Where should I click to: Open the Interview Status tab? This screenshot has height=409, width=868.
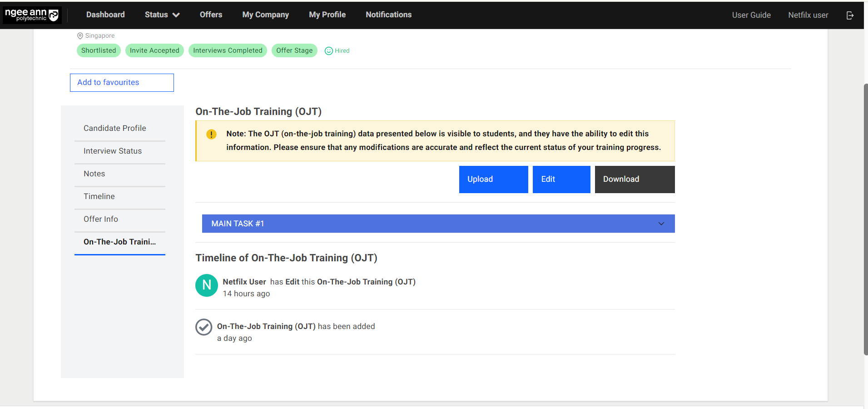pyautogui.click(x=113, y=151)
